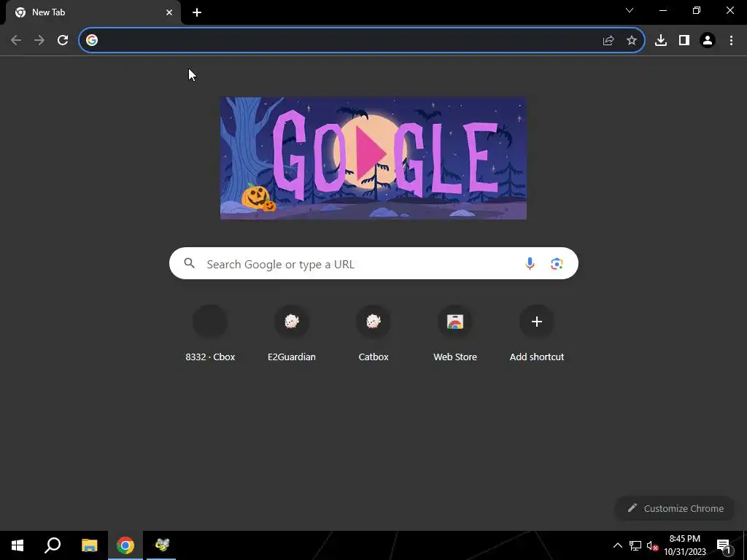Click the forward navigation arrow

39,40
